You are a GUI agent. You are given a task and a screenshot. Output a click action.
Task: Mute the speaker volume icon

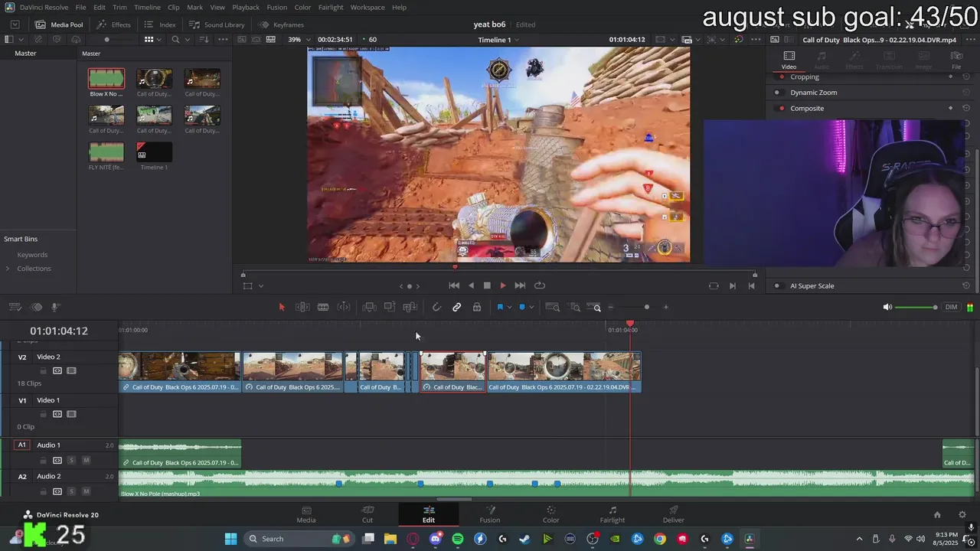(887, 307)
